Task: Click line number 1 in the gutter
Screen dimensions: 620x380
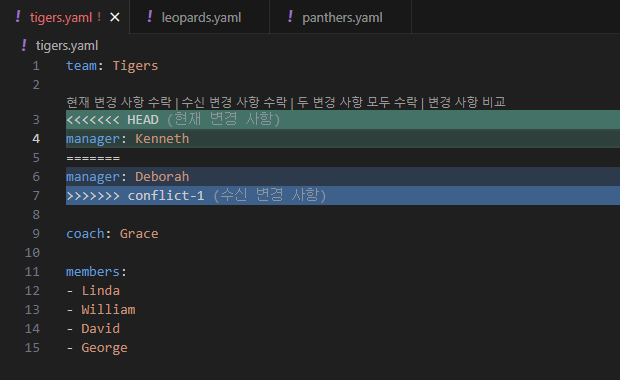Action: [36, 66]
